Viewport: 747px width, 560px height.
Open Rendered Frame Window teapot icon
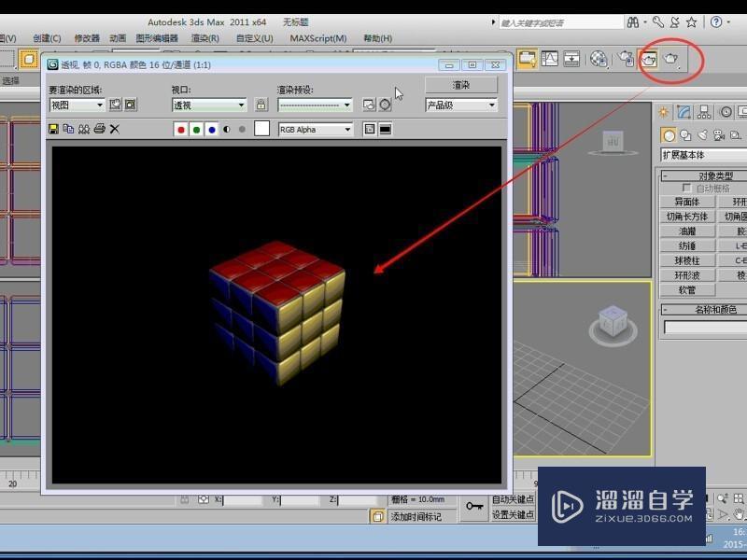pyautogui.click(x=648, y=59)
